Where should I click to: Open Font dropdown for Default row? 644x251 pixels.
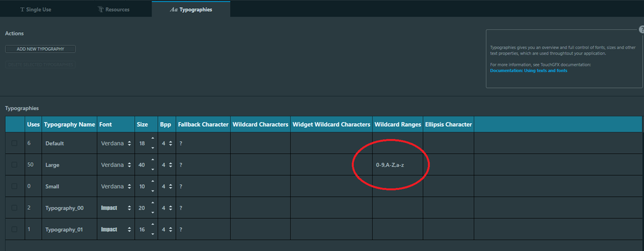coord(116,144)
